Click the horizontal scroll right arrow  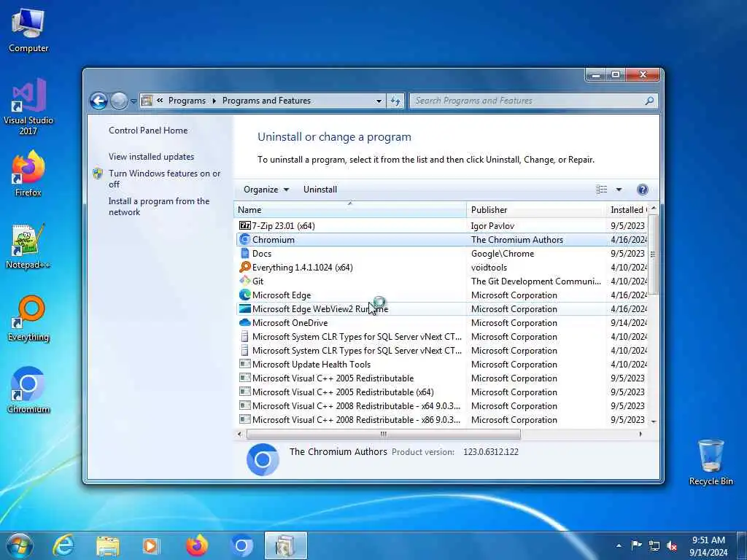(x=640, y=434)
